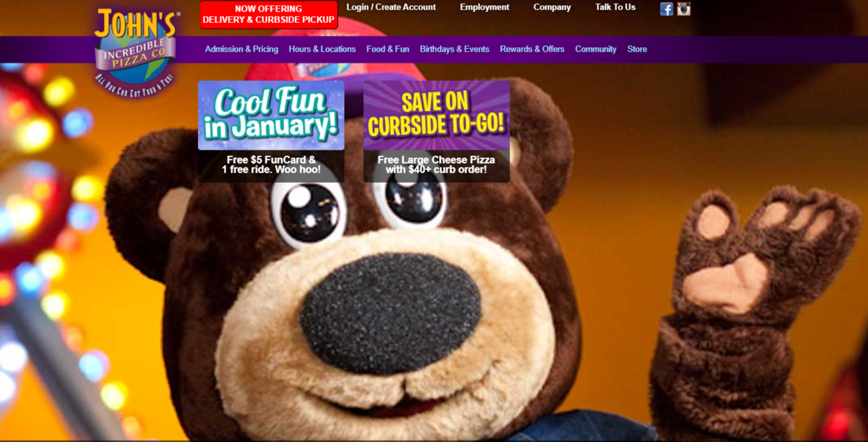Open the Community menu item
The height and width of the screenshot is (442, 868).
tap(596, 49)
